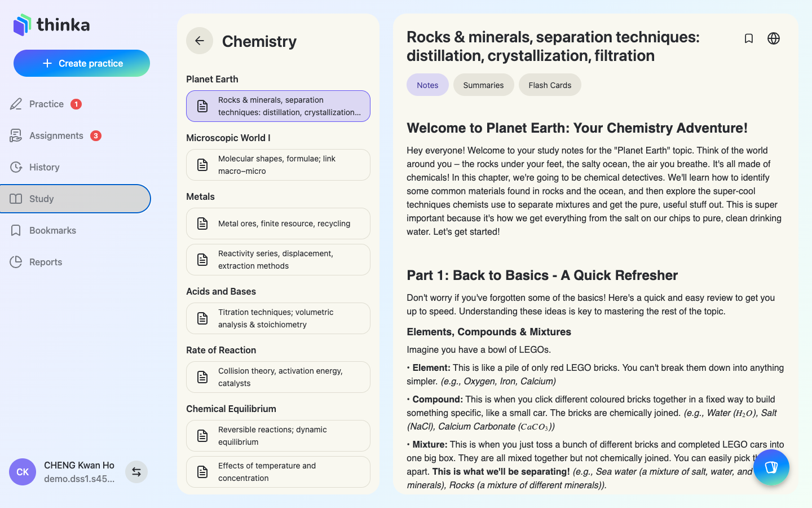The height and width of the screenshot is (508, 812).
Task: Click document icon beside Molecular shapes
Action: coord(202,165)
